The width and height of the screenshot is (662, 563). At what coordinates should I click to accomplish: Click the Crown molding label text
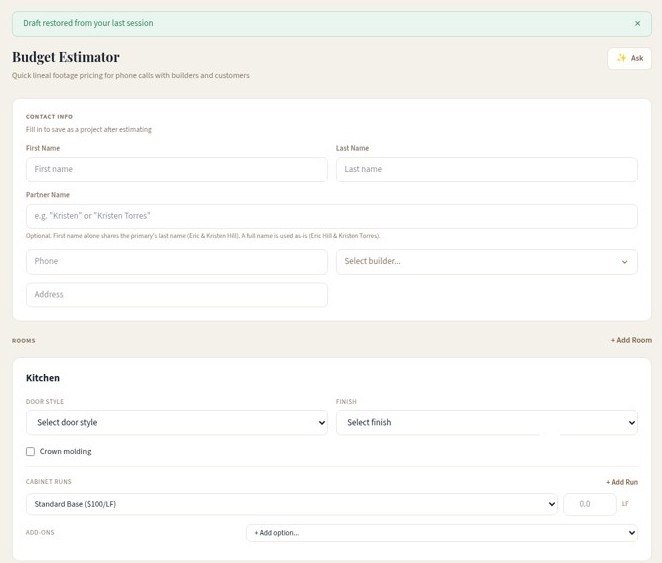65,452
